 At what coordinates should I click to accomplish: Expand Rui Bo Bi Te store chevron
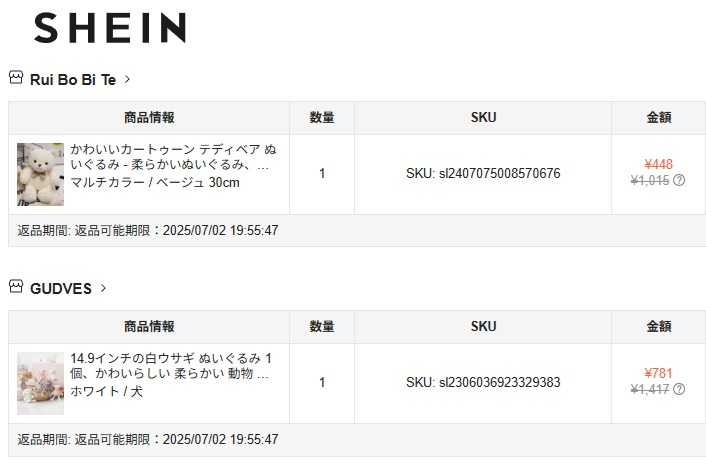(128, 79)
